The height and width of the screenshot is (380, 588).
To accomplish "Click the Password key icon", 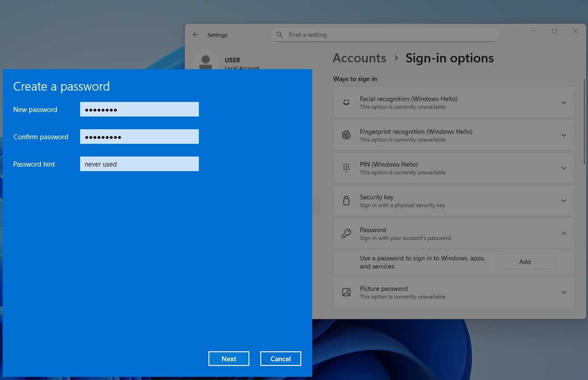I will (346, 233).
